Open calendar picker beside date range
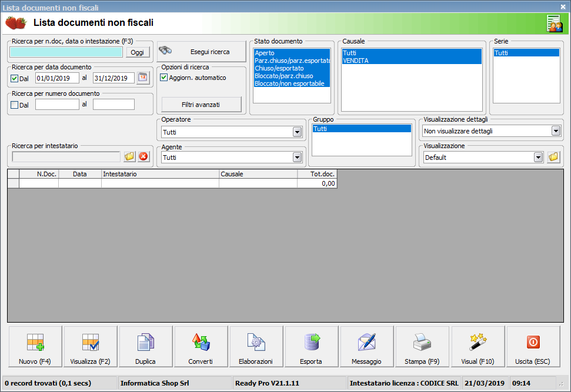 pyautogui.click(x=143, y=78)
